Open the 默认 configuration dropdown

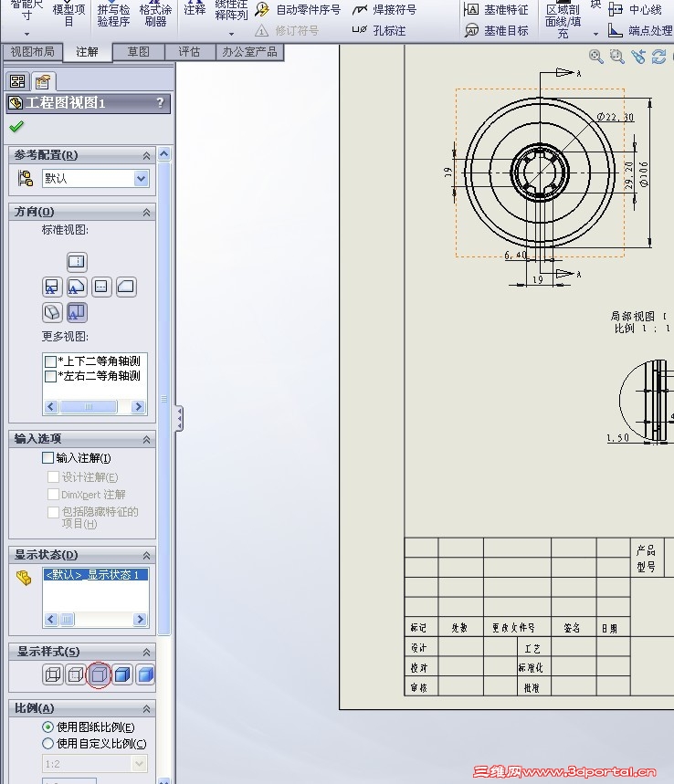142,179
